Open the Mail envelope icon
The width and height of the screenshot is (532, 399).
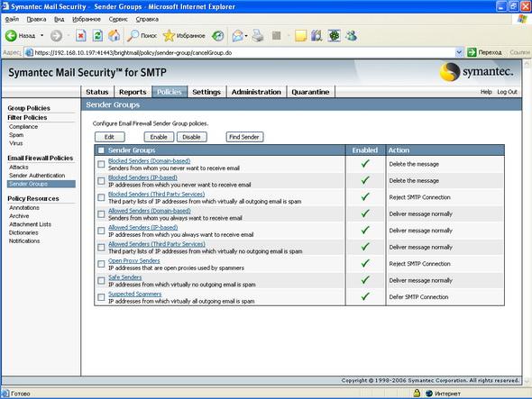(237, 36)
